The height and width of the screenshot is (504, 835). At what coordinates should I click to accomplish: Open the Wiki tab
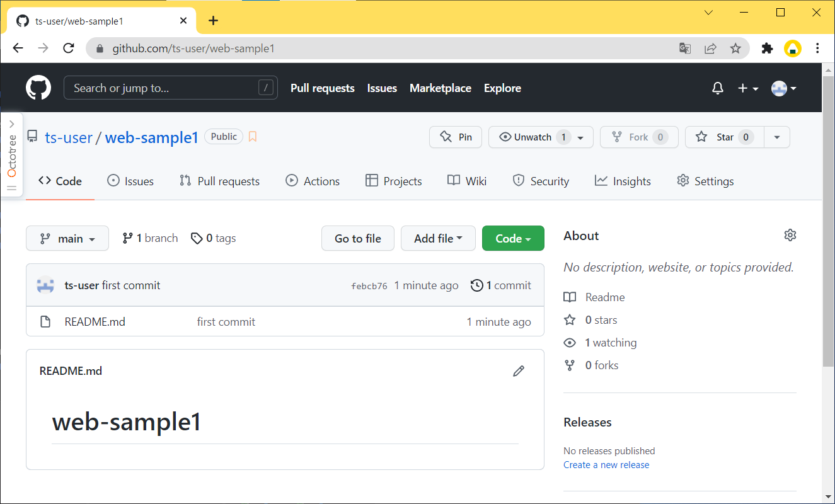[467, 181]
